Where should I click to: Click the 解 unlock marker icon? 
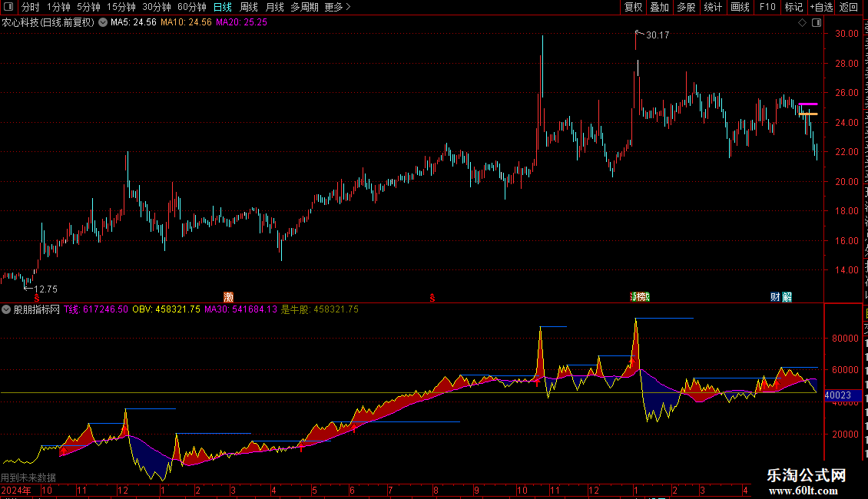pyautogui.click(x=787, y=297)
